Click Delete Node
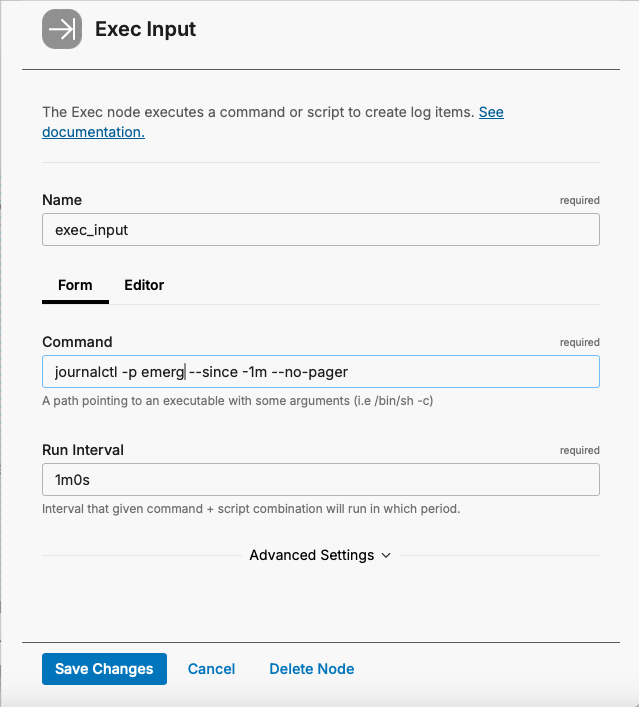This screenshot has width=639, height=707. pos(311,669)
